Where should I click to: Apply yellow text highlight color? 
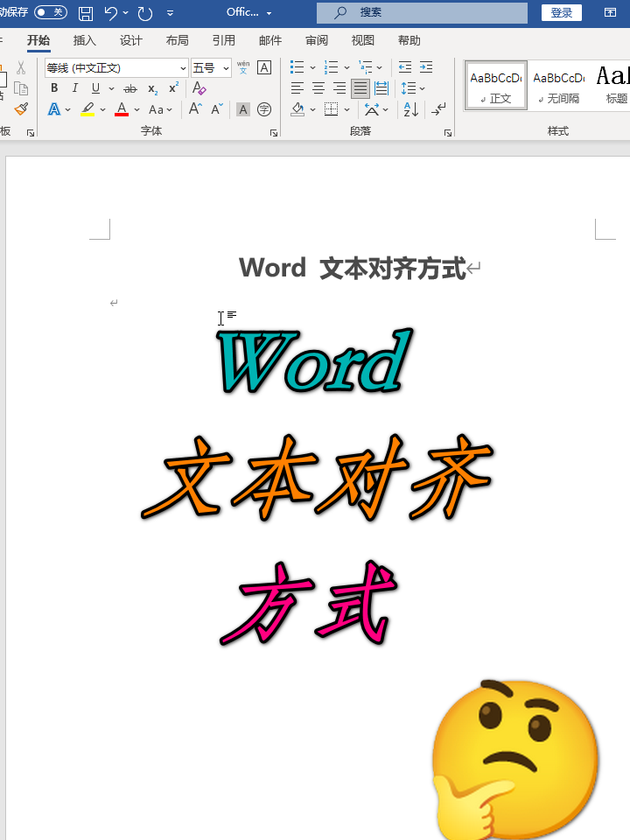[x=87, y=109]
